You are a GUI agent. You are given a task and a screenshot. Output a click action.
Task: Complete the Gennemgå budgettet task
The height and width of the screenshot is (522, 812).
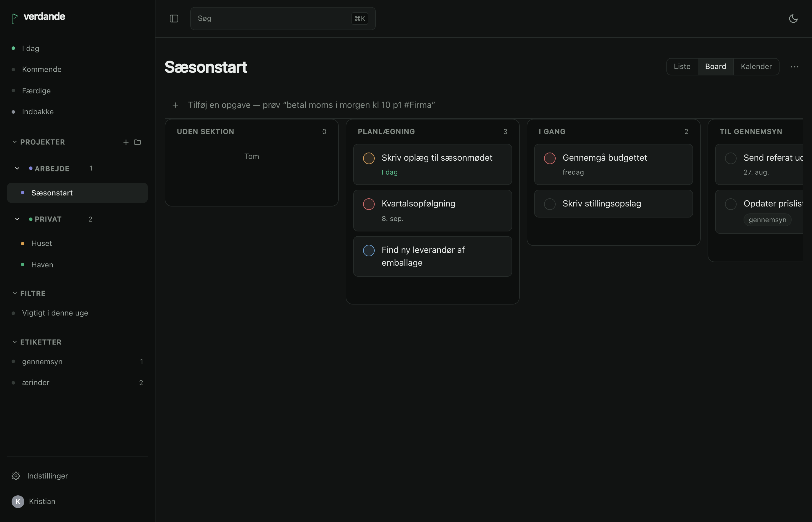point(550,158)
